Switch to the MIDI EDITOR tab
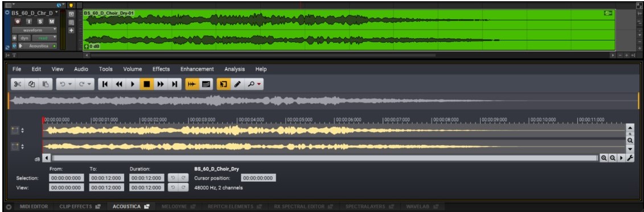 pyautogui.click(x=34, y=206)
